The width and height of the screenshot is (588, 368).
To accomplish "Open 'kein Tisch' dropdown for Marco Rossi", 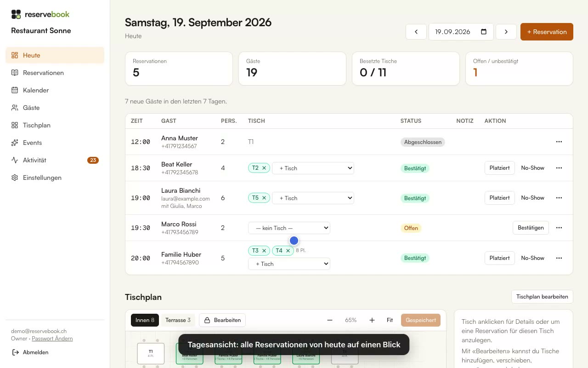I will [289, 228].
